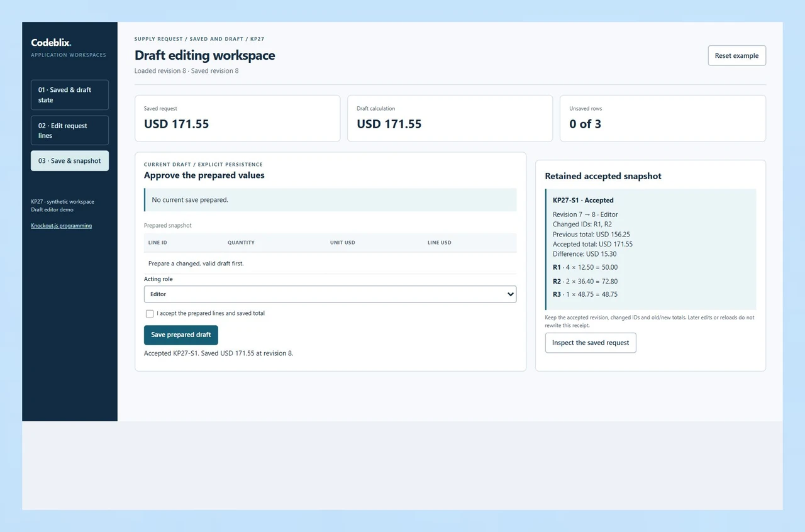Click the Retained accepted snapshot heading

(603, 176)
